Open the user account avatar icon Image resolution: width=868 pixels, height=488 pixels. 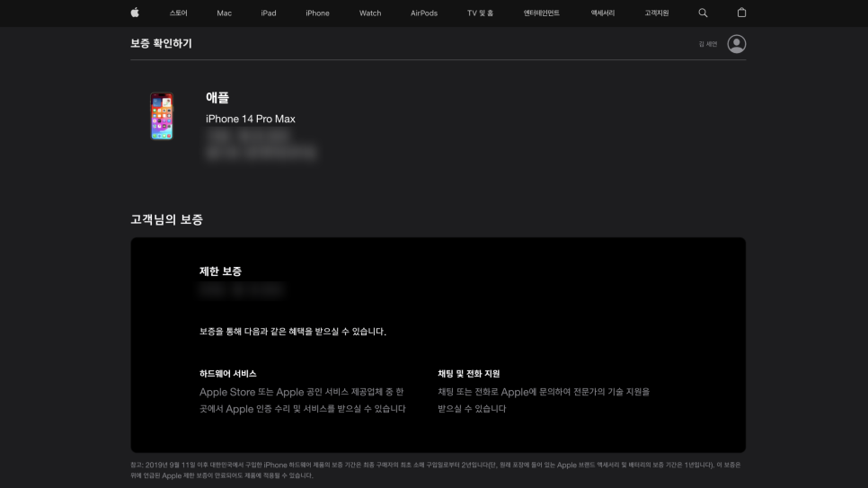click(x=736, y=44)
